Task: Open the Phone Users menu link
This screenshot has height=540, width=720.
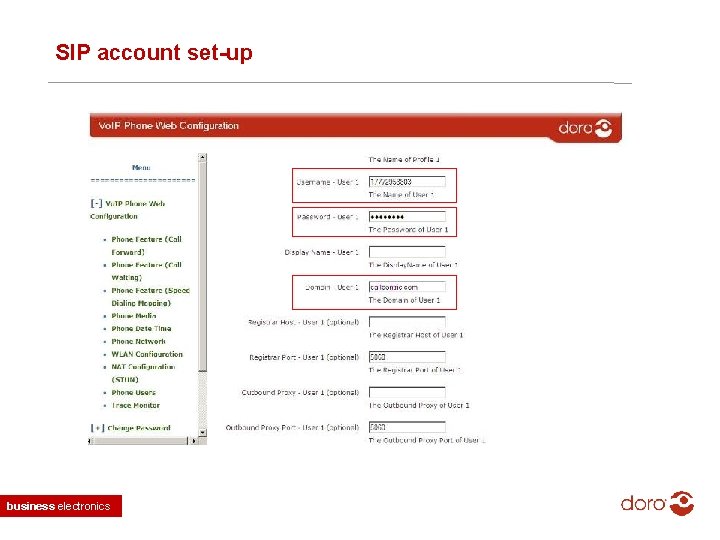Action: click(133, 393)
